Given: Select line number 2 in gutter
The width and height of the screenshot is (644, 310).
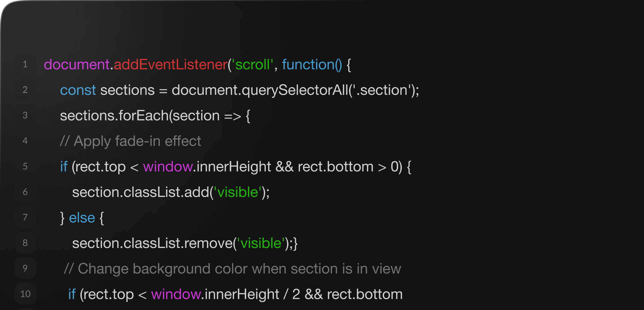Looking at the screenshot, I should 25,90.
